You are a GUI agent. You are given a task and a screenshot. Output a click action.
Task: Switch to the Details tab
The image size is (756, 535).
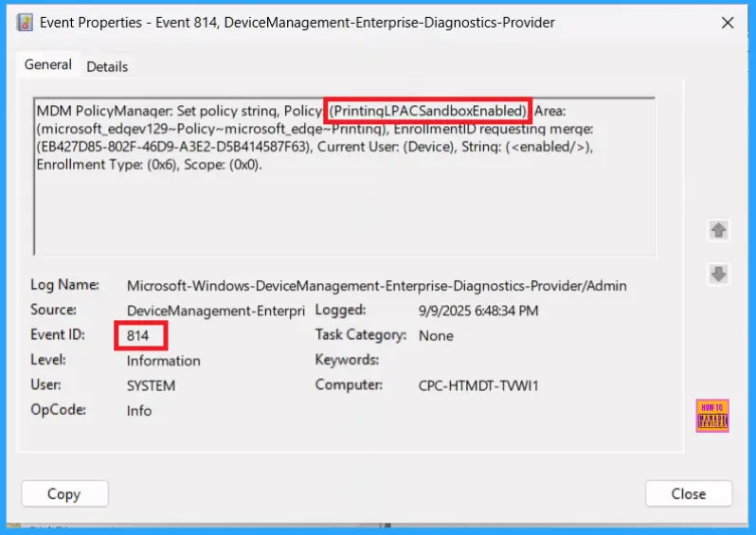[107, 66]
